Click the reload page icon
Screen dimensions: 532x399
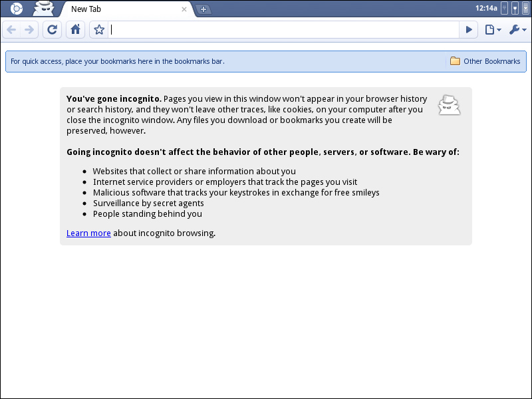(52, 29)
